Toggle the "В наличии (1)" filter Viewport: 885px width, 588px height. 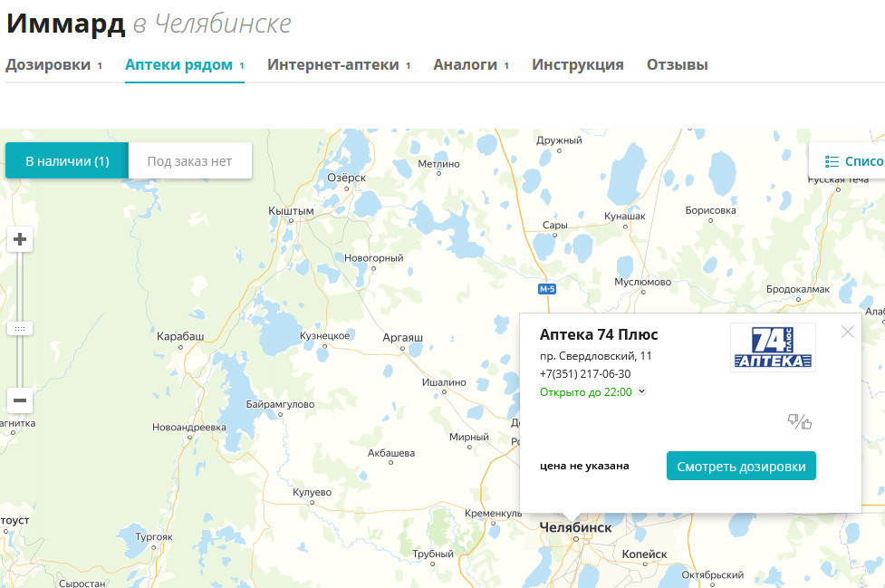(67, 161)
